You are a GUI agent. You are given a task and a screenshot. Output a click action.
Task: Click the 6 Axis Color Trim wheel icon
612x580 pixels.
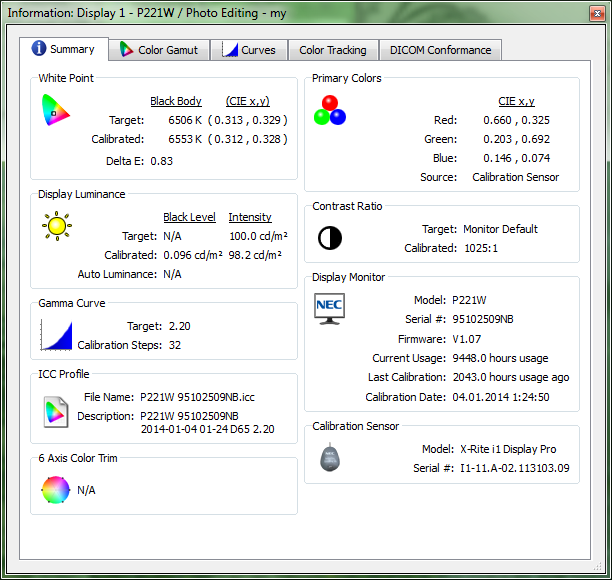(56, 490)
